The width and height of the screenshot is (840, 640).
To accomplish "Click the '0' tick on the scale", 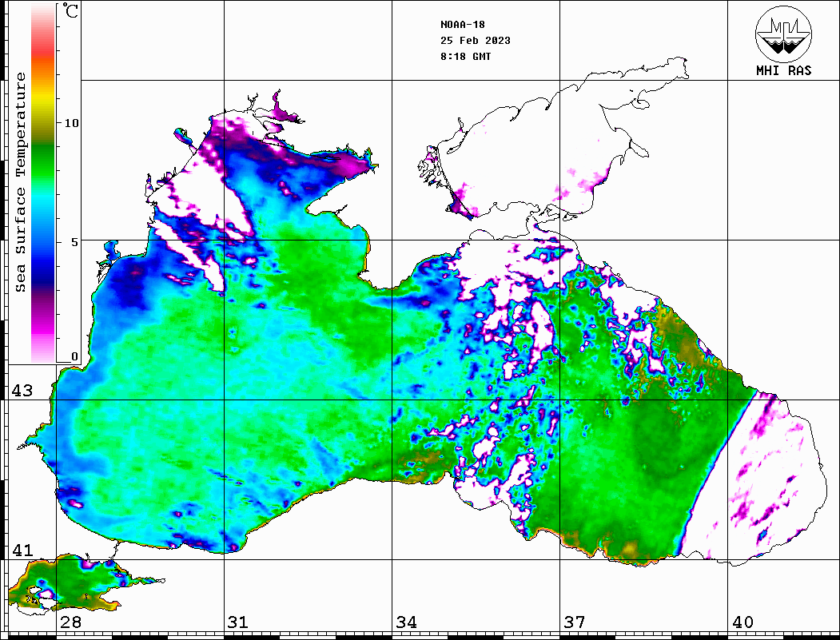I will [x=74, y=356].
